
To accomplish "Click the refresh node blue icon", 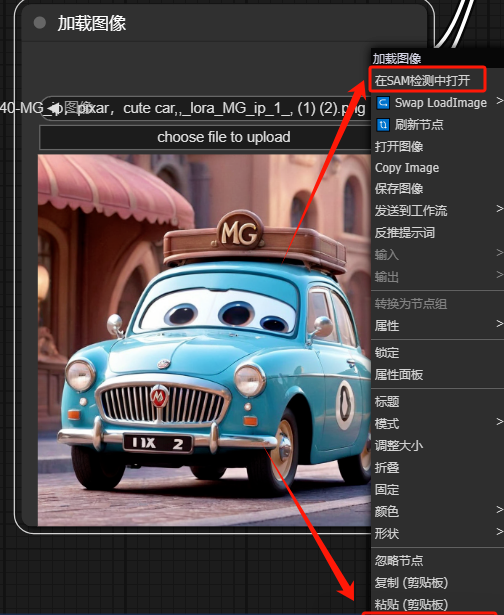I will [x=383, y=125].
